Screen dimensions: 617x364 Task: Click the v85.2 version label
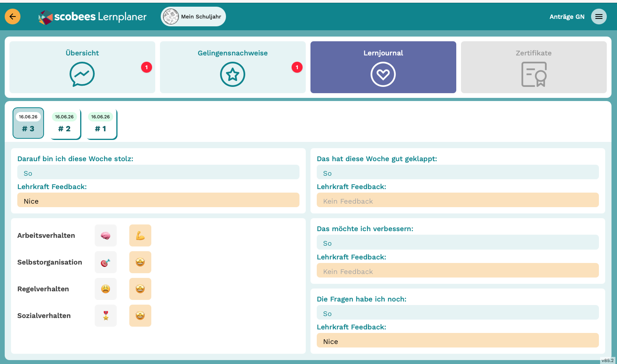tap(608, 360)
